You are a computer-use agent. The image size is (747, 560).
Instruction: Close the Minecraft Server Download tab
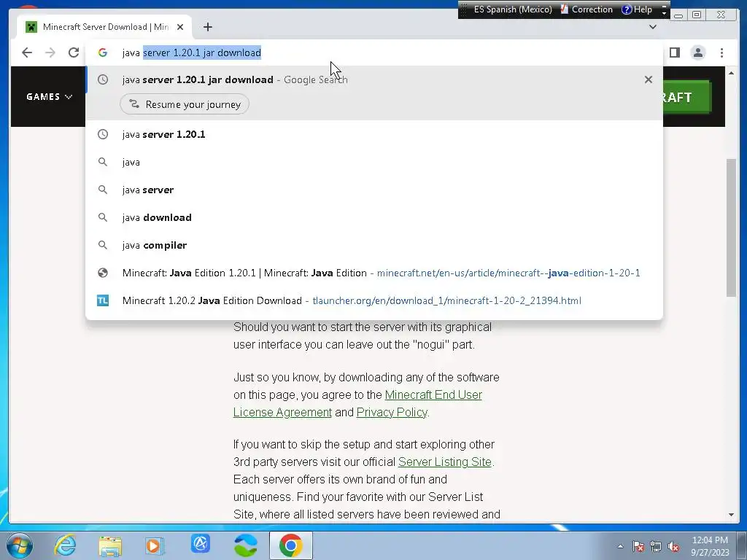click(x=180, y=27)
